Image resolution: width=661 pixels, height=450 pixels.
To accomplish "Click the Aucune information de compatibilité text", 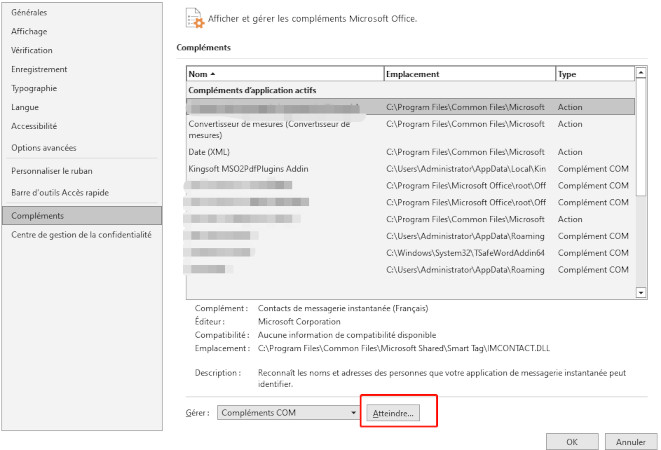I will click(x=347, y=335).
